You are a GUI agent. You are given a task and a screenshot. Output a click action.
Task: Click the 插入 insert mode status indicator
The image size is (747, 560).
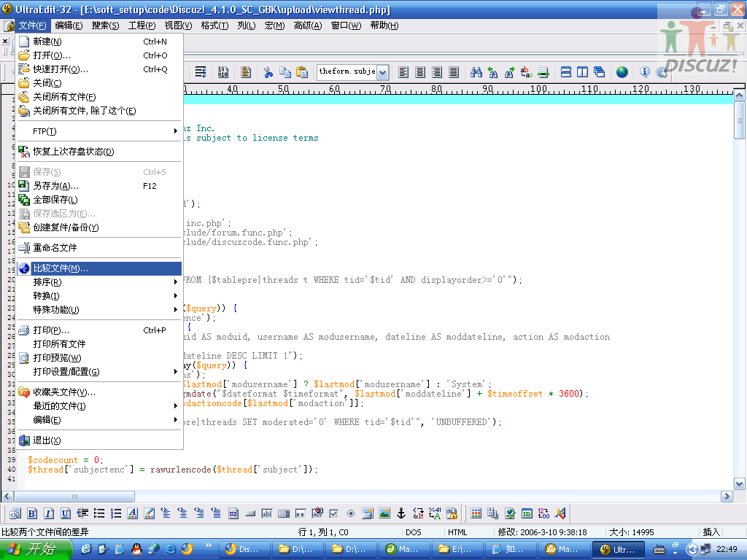click(x=711, y=532)
